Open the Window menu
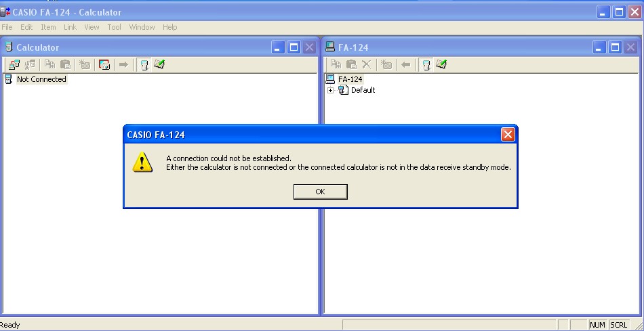Screen dimensions: 644x331 [142, 27]
